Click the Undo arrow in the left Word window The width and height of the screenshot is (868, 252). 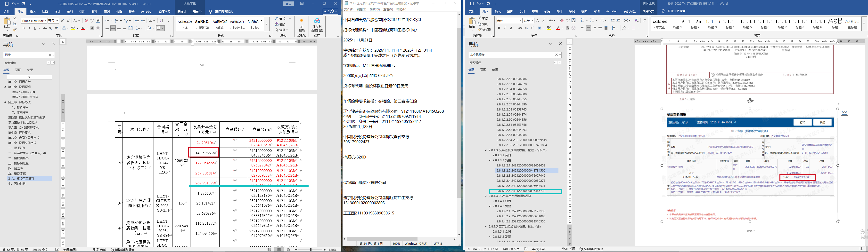pos(14,4)
